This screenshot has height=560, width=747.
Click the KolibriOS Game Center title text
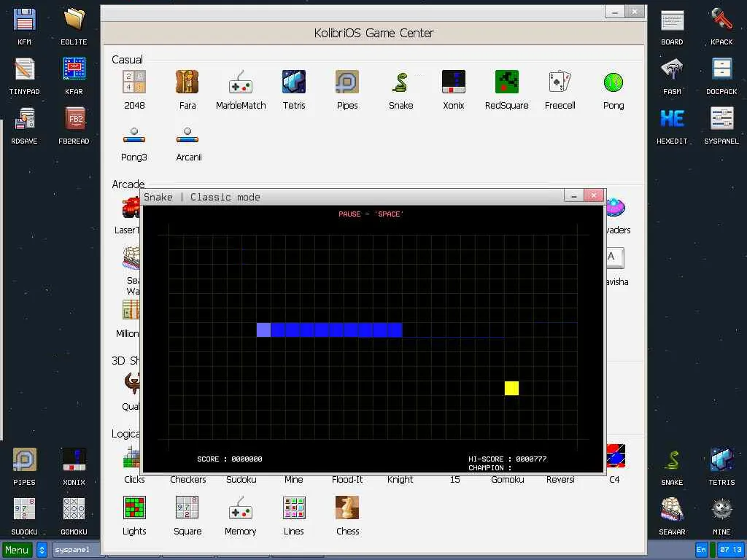coord(374,33)
